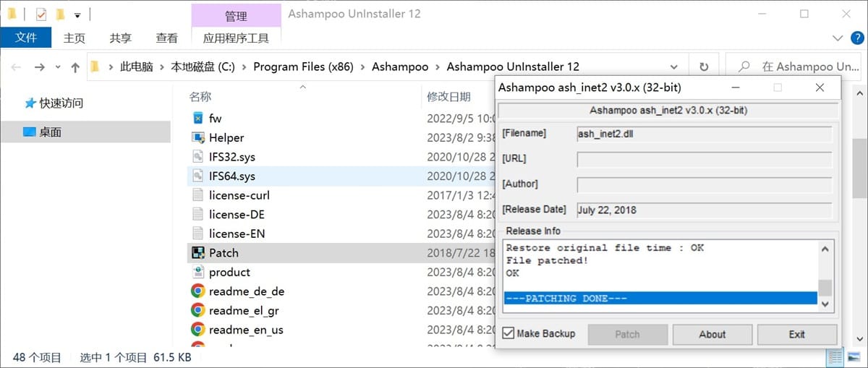The width and height of the screenshot is (868, 368).
Task: Open the Quick Access Toolbar dropdown arrow
Action: coord(77,14)
